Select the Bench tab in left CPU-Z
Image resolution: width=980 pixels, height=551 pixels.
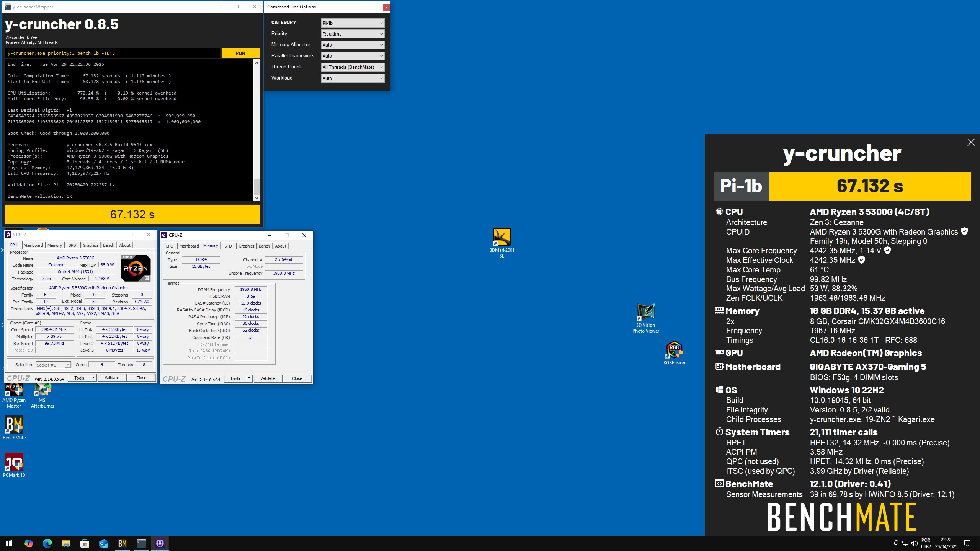109,246
